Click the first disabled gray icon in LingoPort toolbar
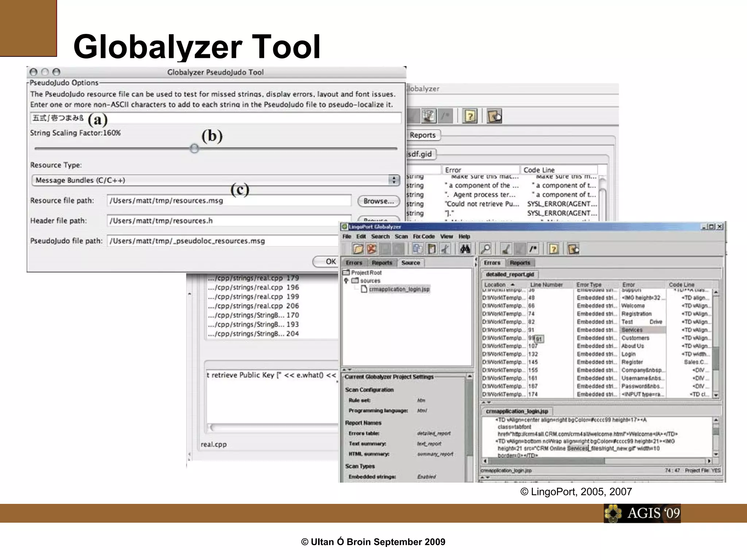 point(385,249)
